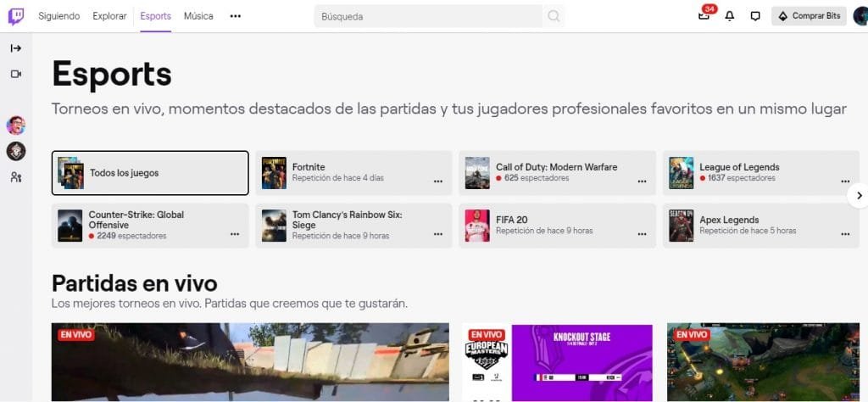Click the magnifying glass search button
Image resolution: width=868 pixels, height=402 pixels.
click(554, 17)
